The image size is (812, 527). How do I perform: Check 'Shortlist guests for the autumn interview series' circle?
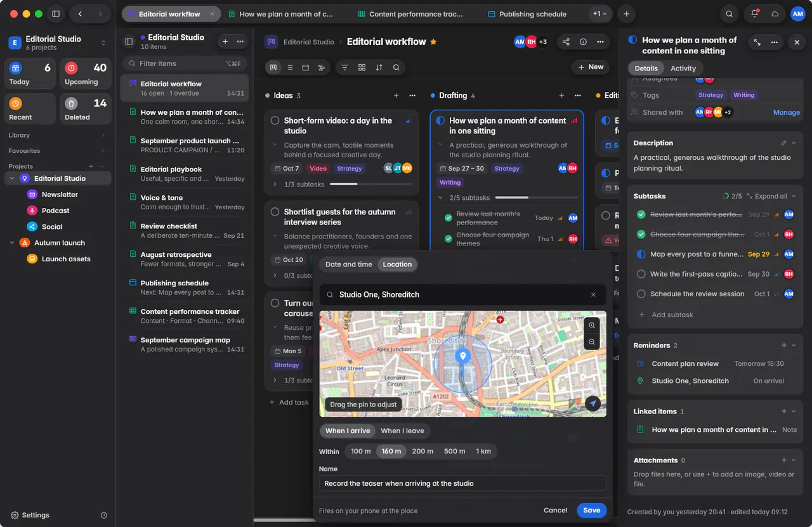(275, 212)
